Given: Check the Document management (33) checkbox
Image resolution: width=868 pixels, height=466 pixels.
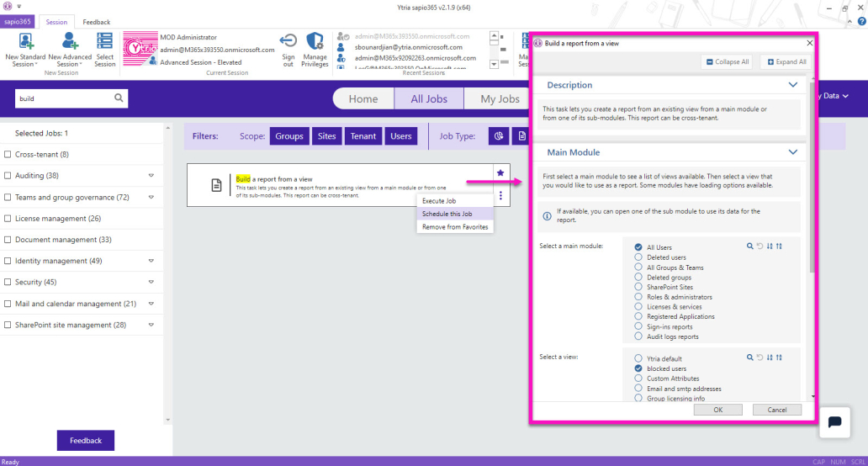Looking at the screenshot, I should point(8,240).
